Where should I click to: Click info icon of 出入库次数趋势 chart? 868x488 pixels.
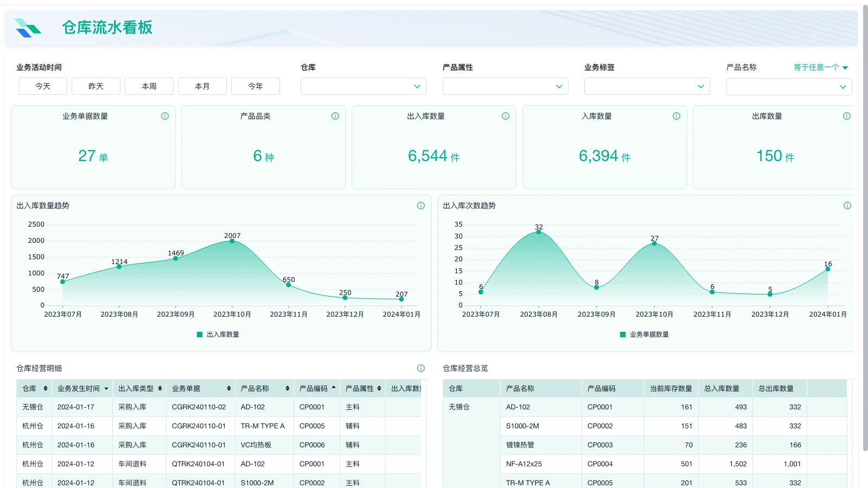point(847,206)
